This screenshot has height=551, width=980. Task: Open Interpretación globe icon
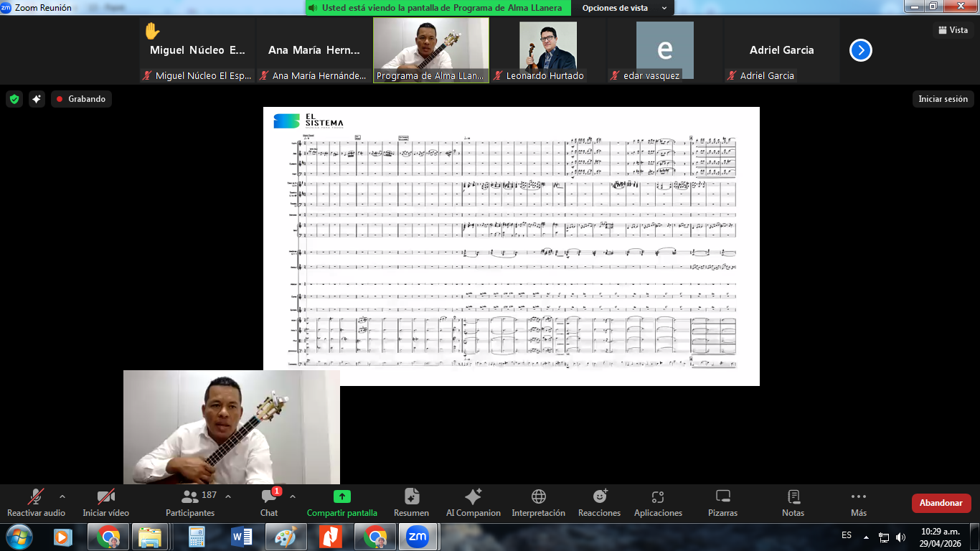[539, 496]
